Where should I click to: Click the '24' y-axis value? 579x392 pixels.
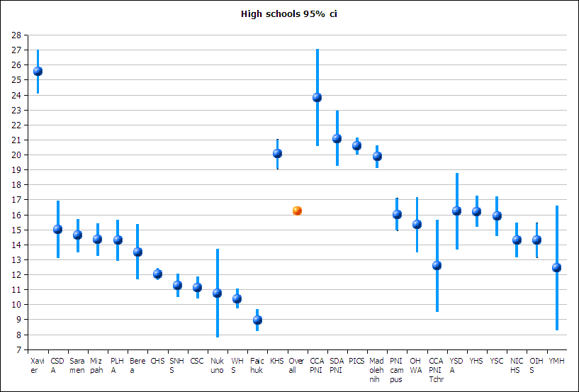tap(16, 95)
